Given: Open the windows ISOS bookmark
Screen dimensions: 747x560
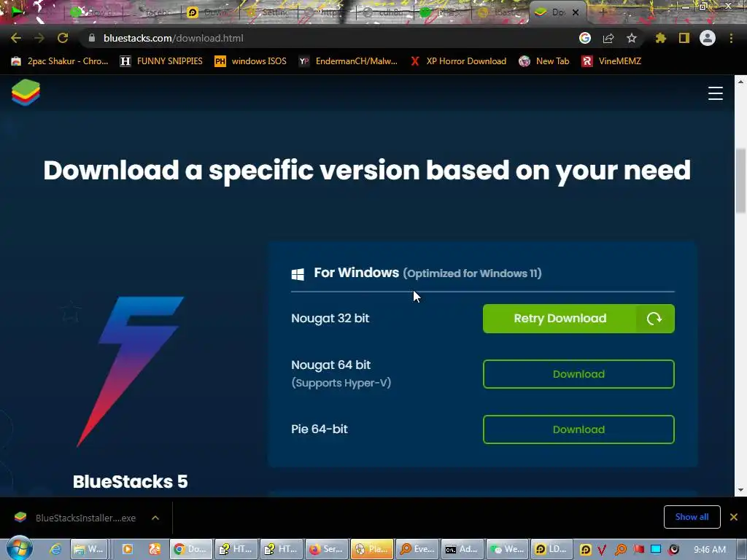Looking at the screenshot, I should pos(251,61).
